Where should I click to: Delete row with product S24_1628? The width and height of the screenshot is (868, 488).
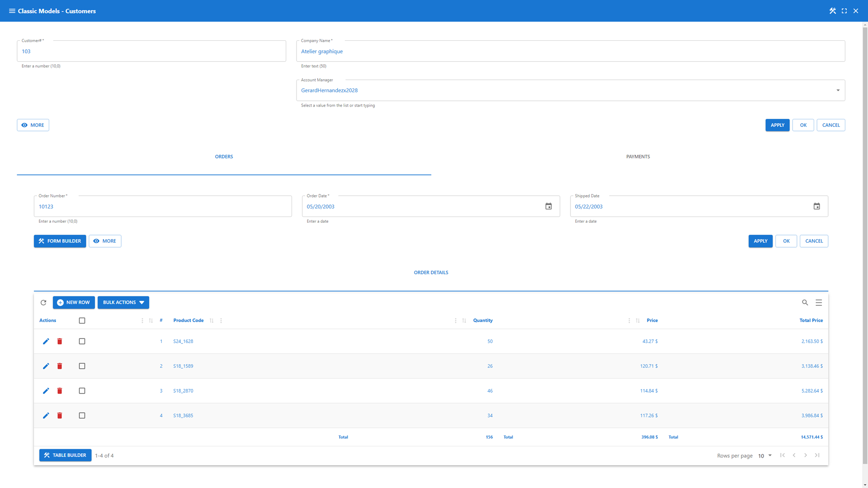coord(60,341)
